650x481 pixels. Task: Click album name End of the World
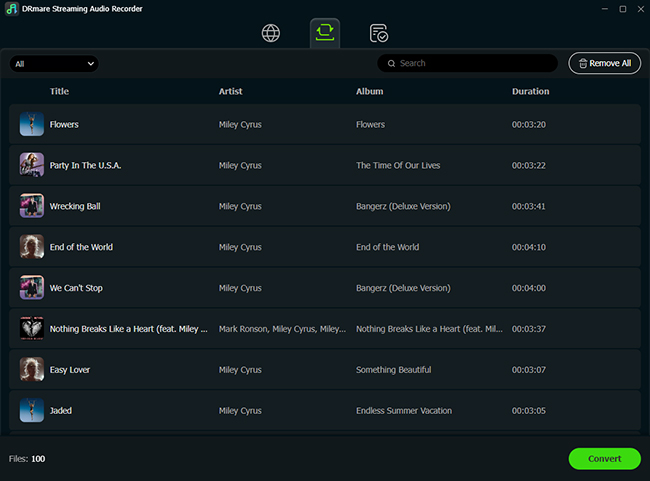[x=387, y=247]
